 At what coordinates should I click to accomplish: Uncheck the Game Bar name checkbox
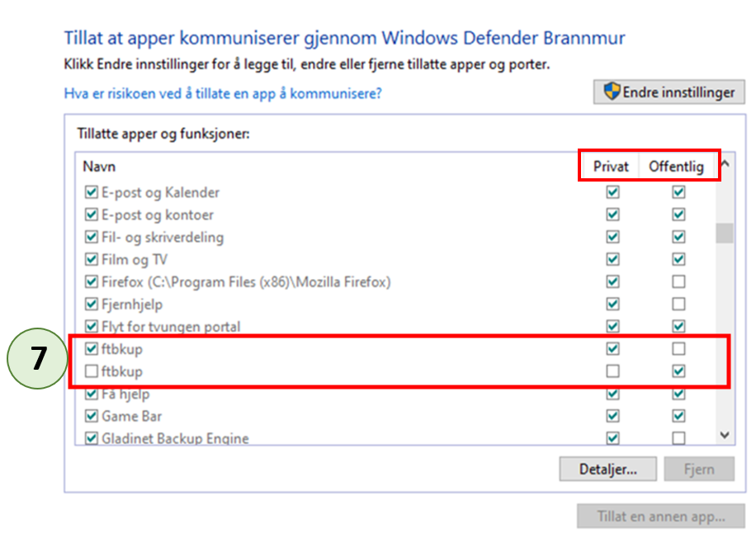click(92, 417)
